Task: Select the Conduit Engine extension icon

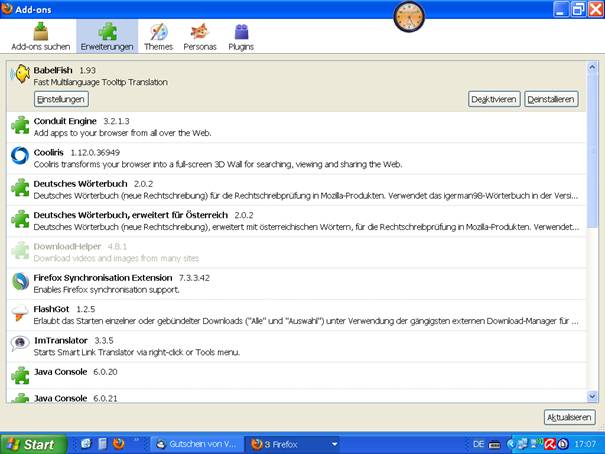Action: (19, 126)
